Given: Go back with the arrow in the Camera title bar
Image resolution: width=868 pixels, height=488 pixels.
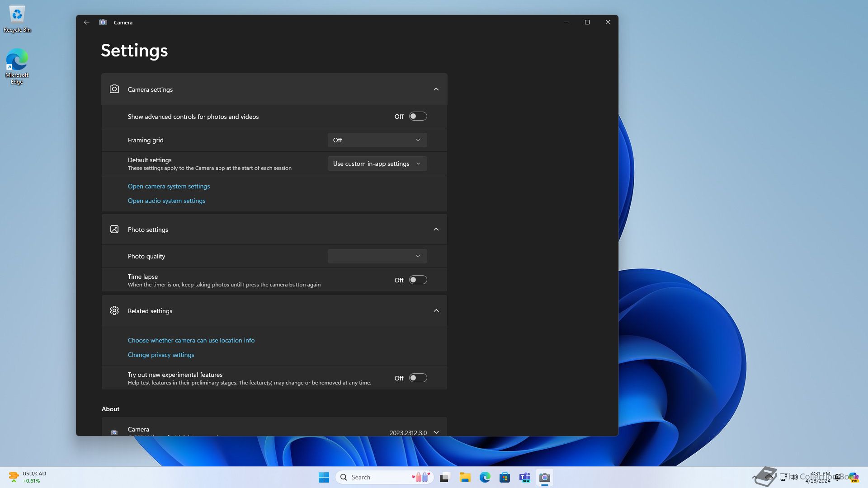Looking at the screenshot, I should pos(87,22).
